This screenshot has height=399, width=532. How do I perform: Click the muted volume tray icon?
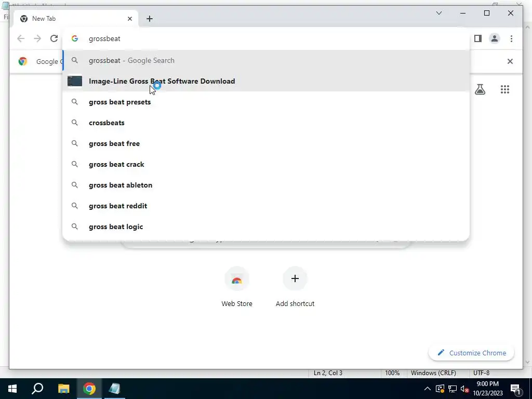click(465, 389)
